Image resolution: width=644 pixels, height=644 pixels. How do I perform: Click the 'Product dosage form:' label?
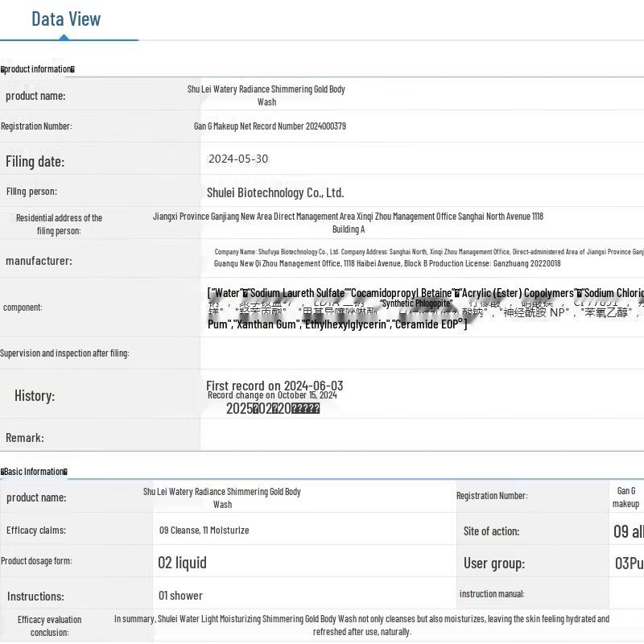point(36,561)
